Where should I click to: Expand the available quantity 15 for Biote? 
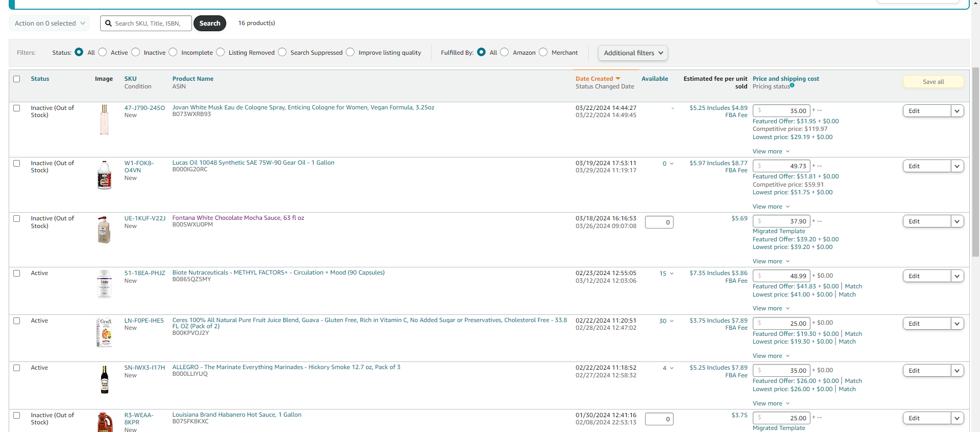pyautogui.click(x=666, y=274)
